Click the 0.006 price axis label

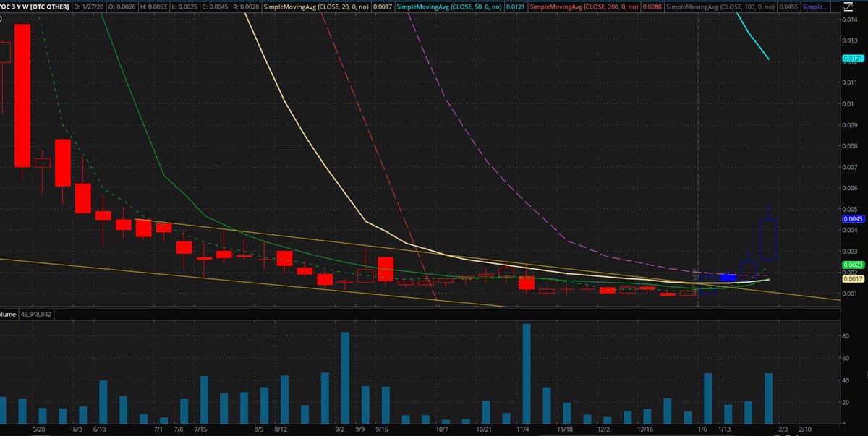click(x=849, y=188)
